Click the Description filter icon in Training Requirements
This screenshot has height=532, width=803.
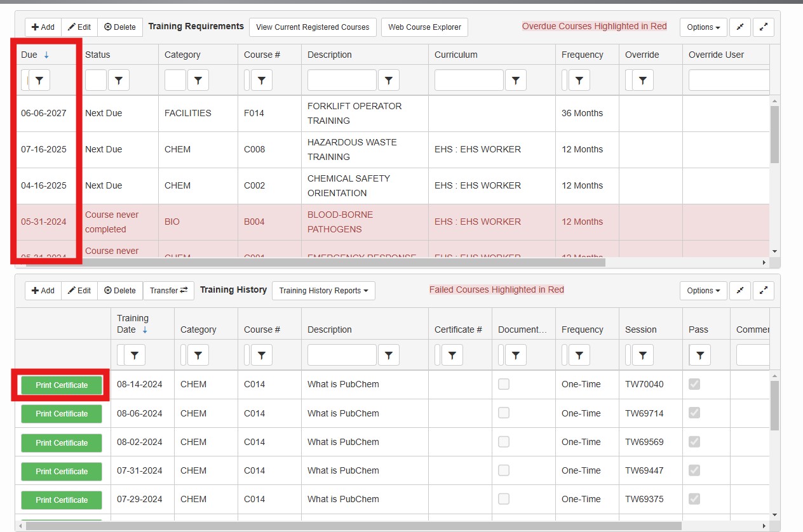click(x=388, y=80)
